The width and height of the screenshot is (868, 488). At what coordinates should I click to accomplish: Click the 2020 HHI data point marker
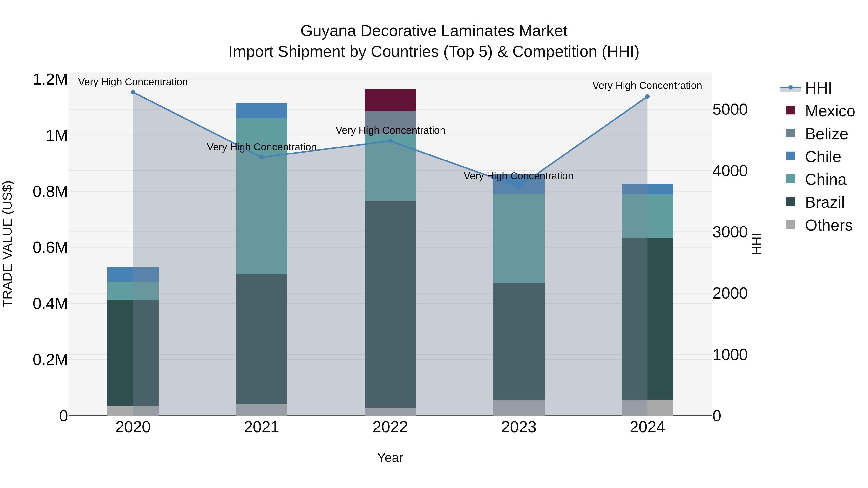tap(133, 92)
